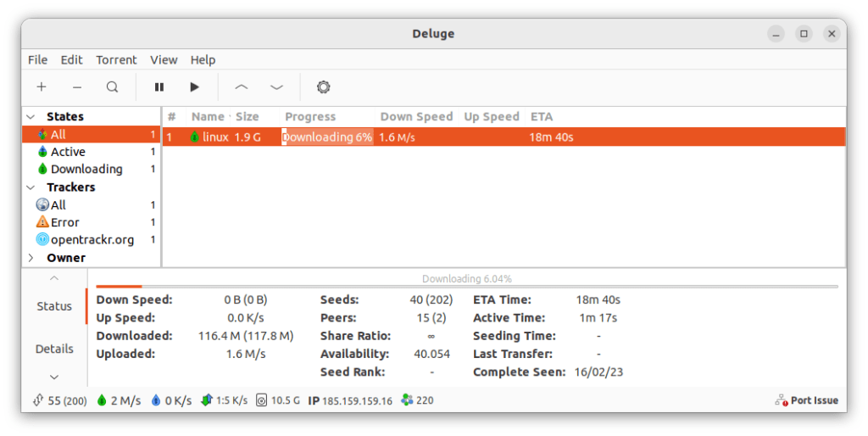Select the linux torrent name

tap(215, 137)
